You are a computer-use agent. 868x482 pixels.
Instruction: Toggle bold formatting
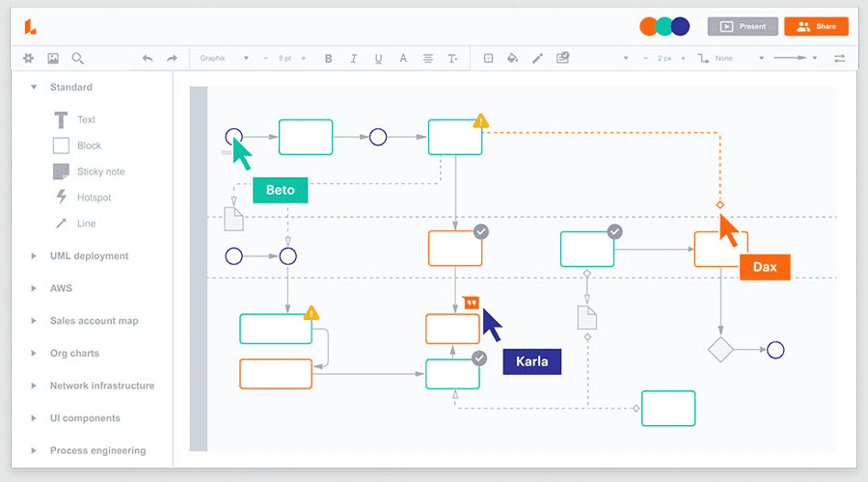coord(328,58)
